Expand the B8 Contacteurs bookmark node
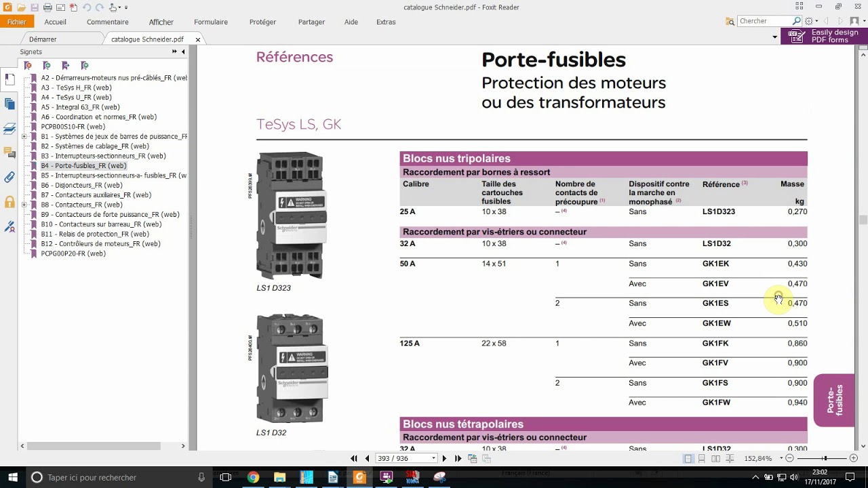The width and height of the screenshot is (868, 488). coord(24,205)
